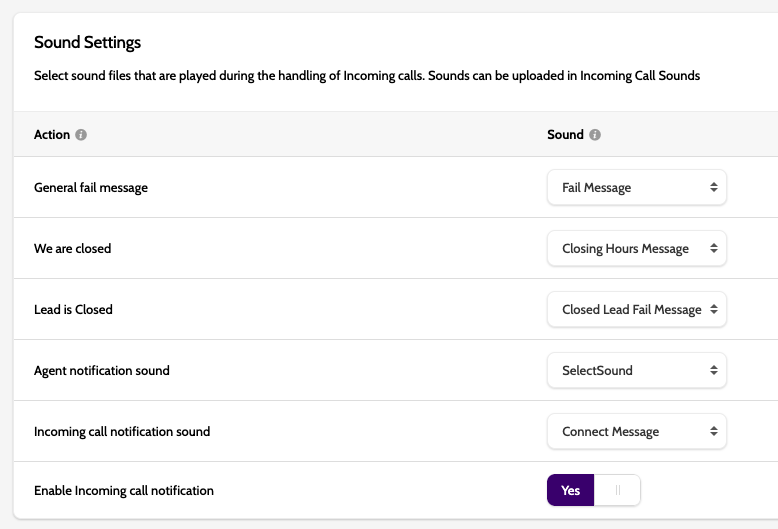This screenshot has height=529, width=778.
Task: Open the Lead is Closed sound dropdown
Action: (x=637, y=309)
